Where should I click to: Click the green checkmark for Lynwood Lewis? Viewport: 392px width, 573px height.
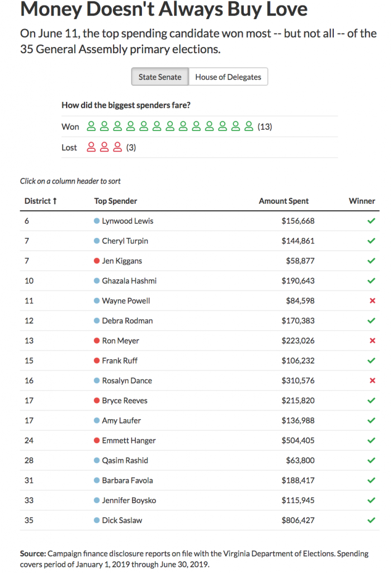point(372,221)
